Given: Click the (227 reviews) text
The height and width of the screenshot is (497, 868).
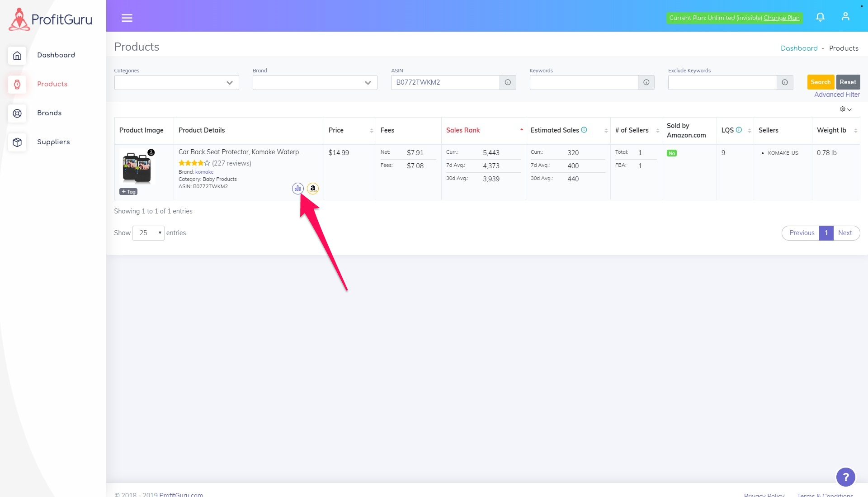Looking at the screenshot, I should click(231, 163).
